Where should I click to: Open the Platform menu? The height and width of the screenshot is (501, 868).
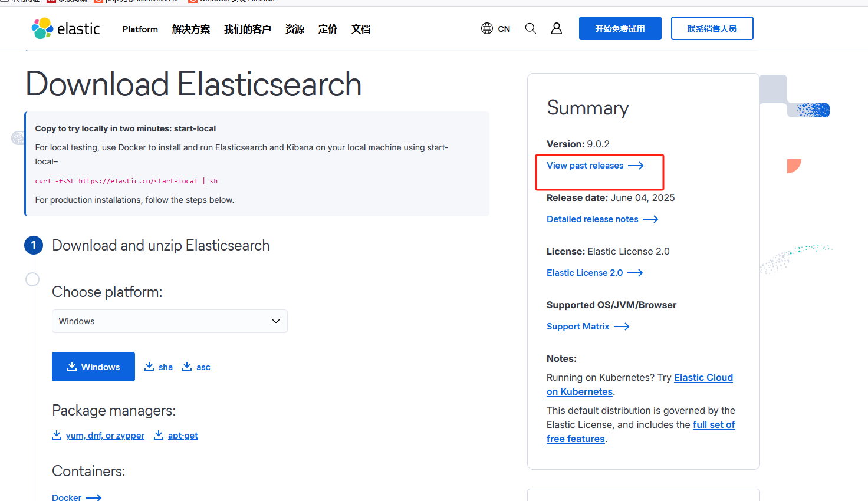point(140,29)
